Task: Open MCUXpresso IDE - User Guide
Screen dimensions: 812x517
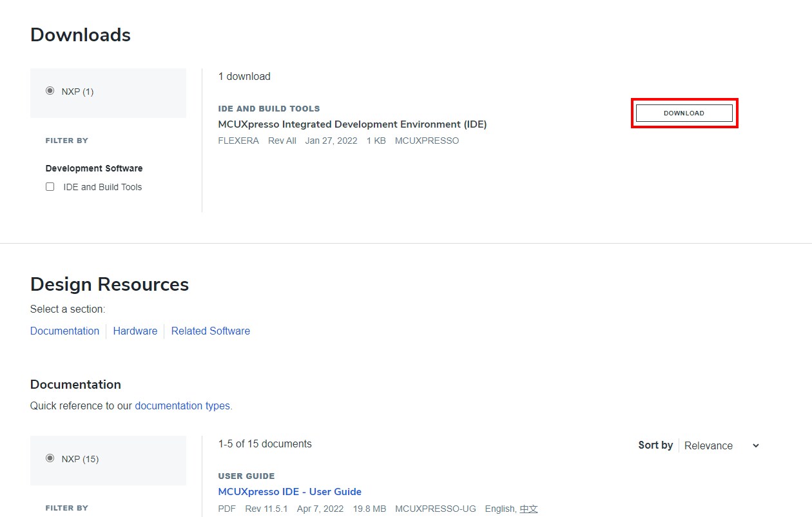Action: point(289,491)
